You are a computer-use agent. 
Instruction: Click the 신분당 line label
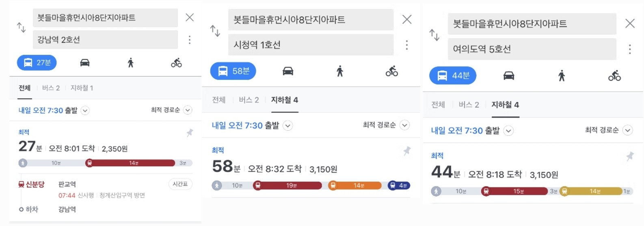pos(32,184)
